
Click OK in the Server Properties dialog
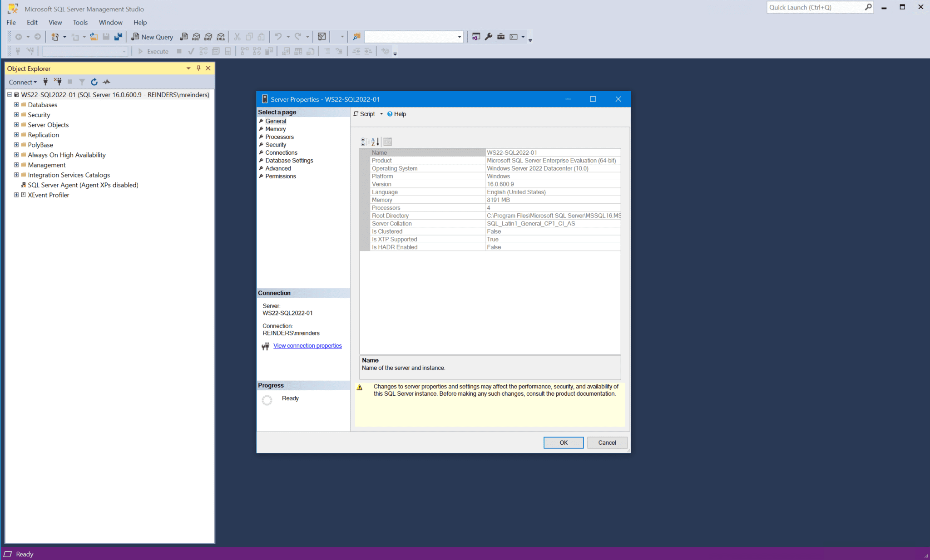[563, 442]
